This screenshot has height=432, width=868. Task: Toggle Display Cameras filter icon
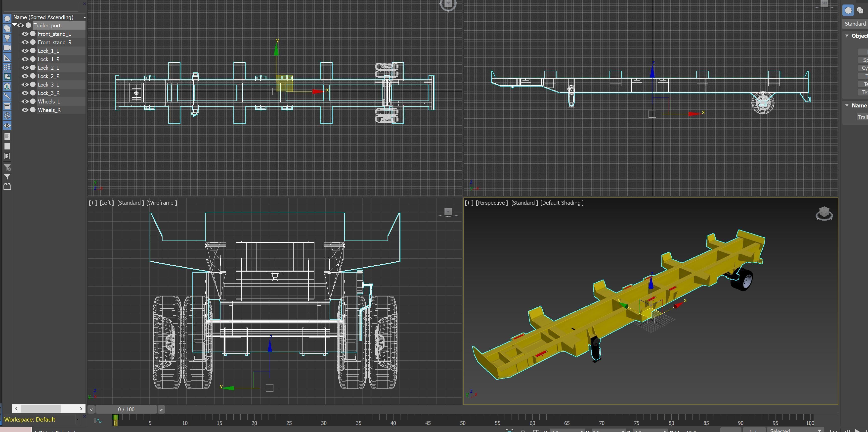pyautogui.click(x=7, y=48)
